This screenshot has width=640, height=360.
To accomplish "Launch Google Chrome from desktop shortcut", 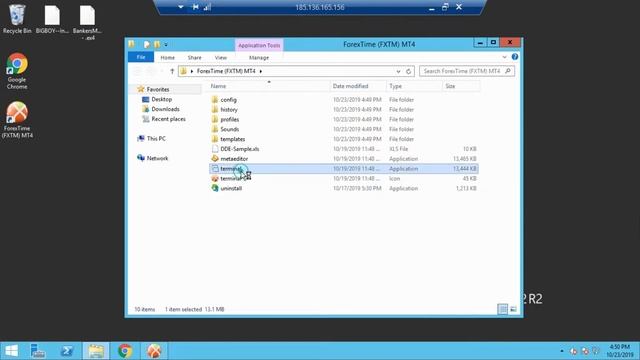I will click(17, 71).
